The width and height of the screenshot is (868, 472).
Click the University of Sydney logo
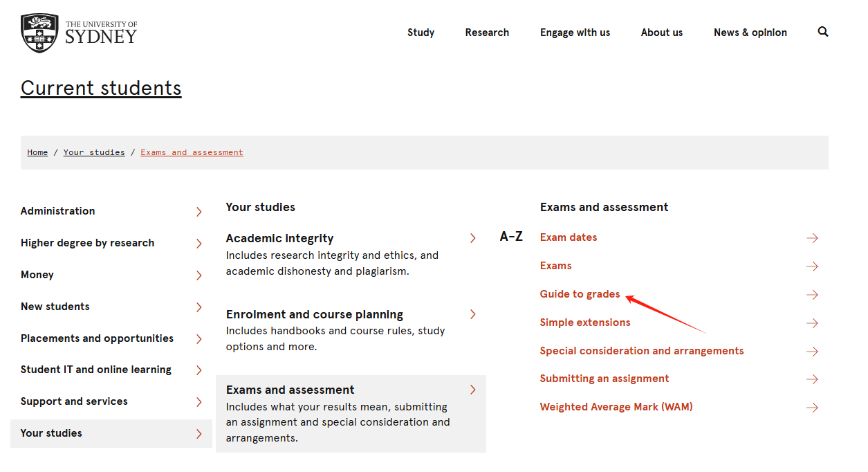[x=79, y=33]
